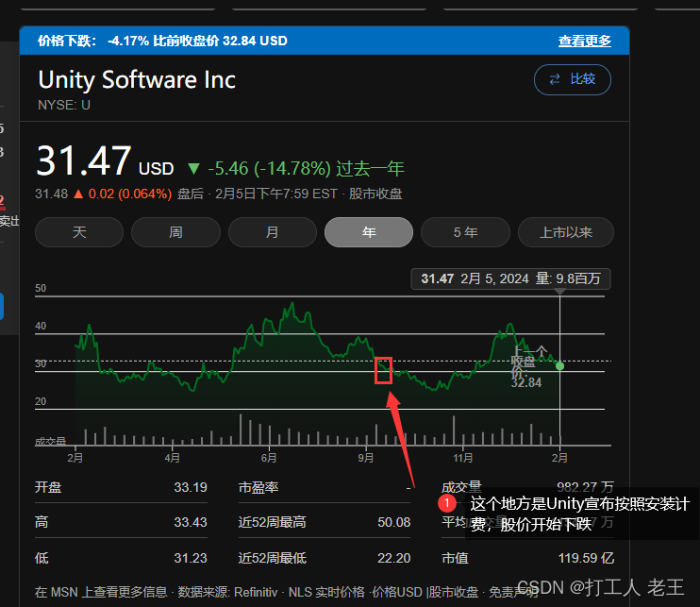Open the 查看更多 link
This screenshot has width=700, height=607.
[x=584, y=42]
